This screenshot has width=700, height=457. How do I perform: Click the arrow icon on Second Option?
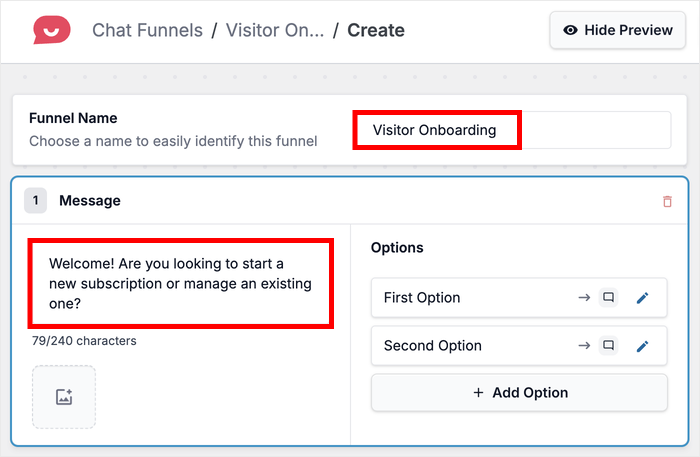click(585, 346)
